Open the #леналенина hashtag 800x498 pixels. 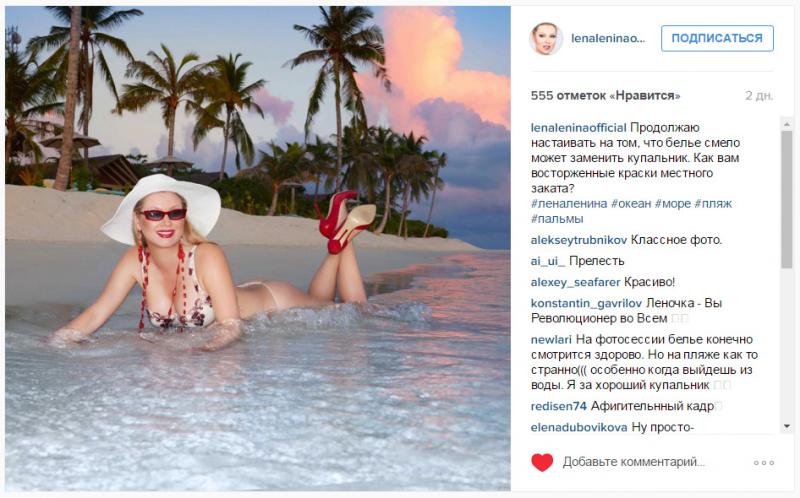tap(569, 204)
